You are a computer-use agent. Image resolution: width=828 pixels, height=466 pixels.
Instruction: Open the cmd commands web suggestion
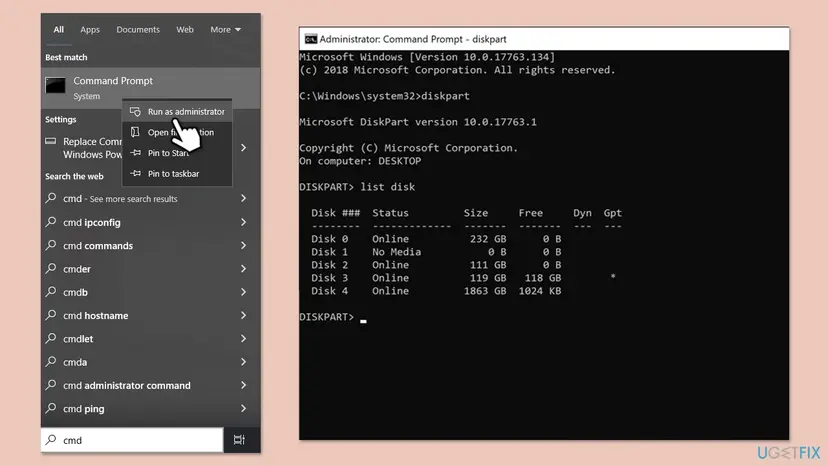click(150, 245)
